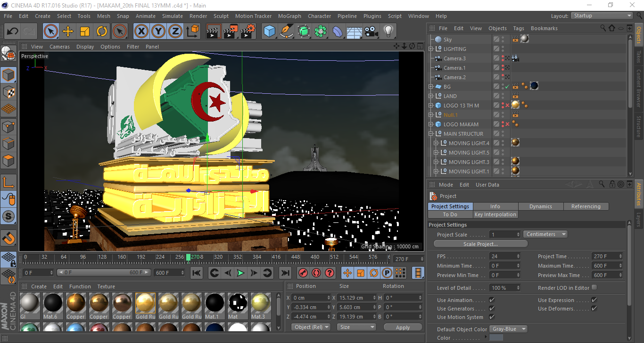Activate the Rotate tool

pos(102,32)
